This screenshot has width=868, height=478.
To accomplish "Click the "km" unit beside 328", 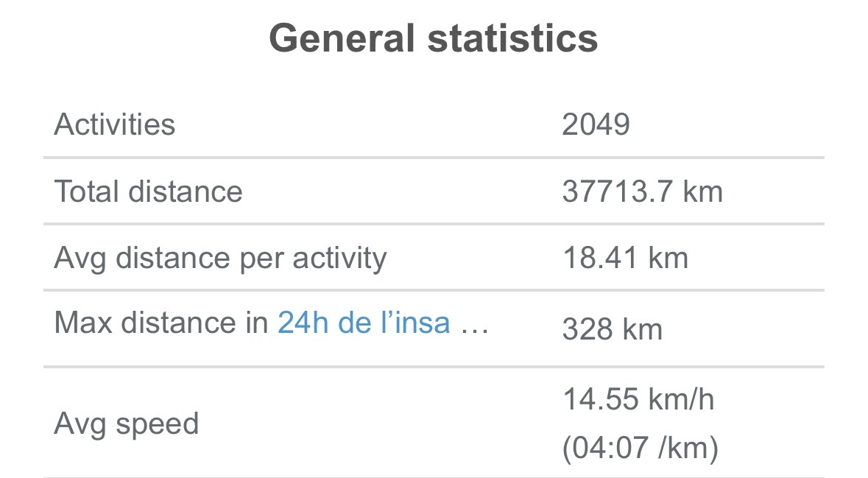I will (x=643, y=329).
